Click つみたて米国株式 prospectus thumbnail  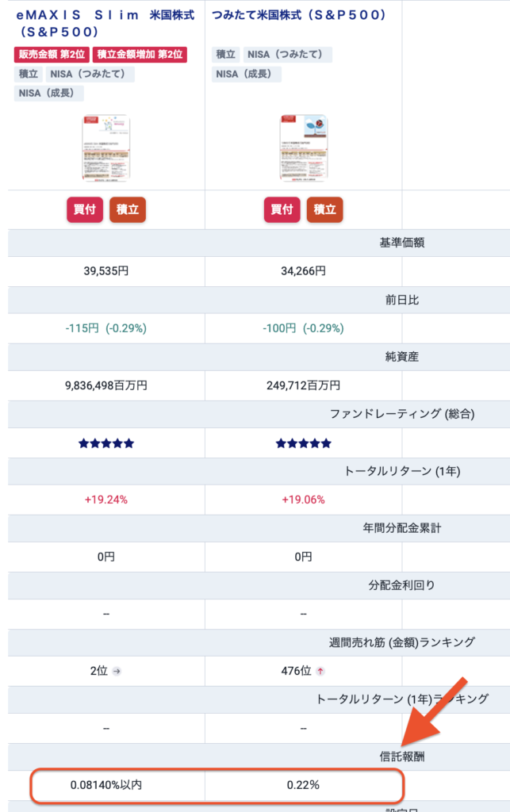click(303, 149)
